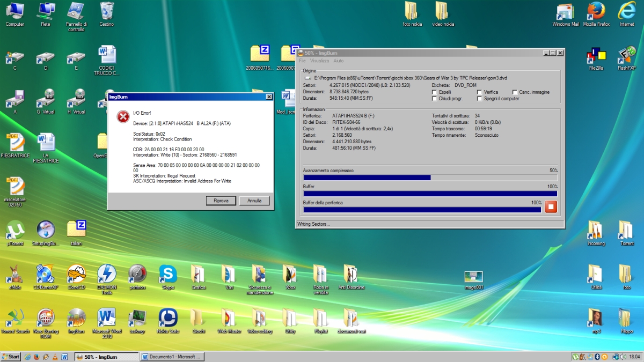The image size is (644, 362).
Task: Open the foto nokia folder
Action: pyautogui.click(x=412, y=14)
